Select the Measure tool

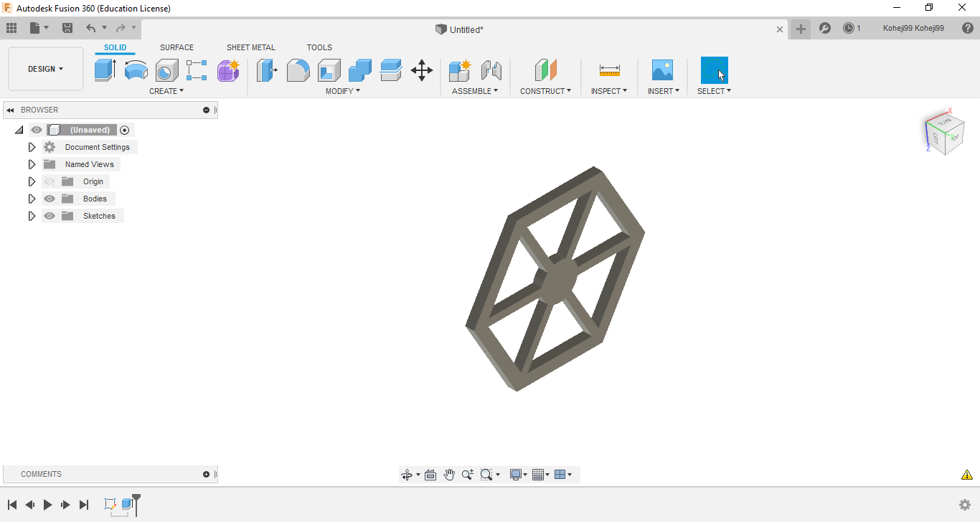coord(609,70)
